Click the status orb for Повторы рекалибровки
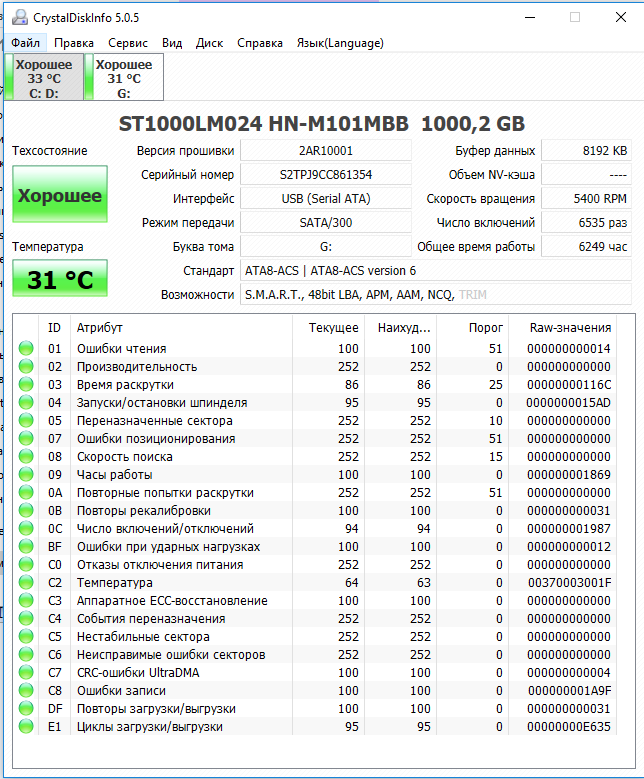Screen dimensions: 644x779 click(26, 510)
